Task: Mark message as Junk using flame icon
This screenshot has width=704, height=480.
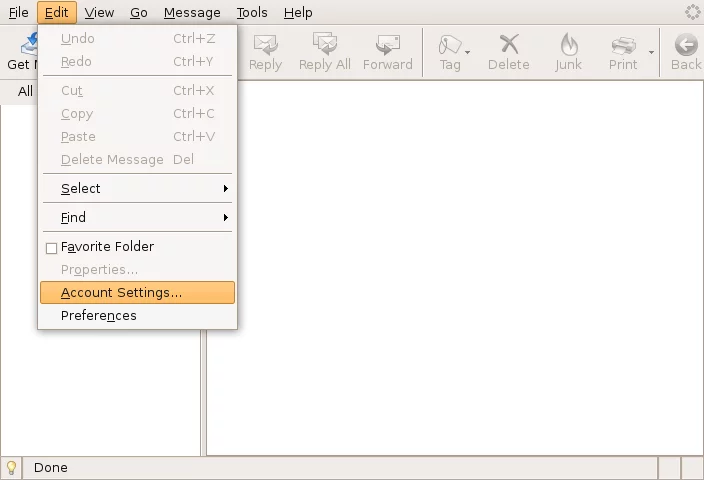Action: pyautogui.click(x=568, y=44)
